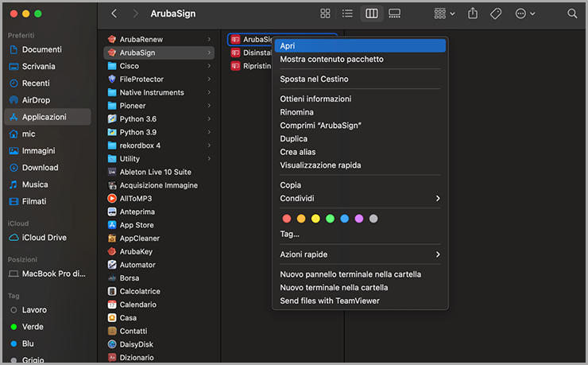Click the Share toolbar icon
The height and width of the screenshot is (365, 588).
[473, 14]
